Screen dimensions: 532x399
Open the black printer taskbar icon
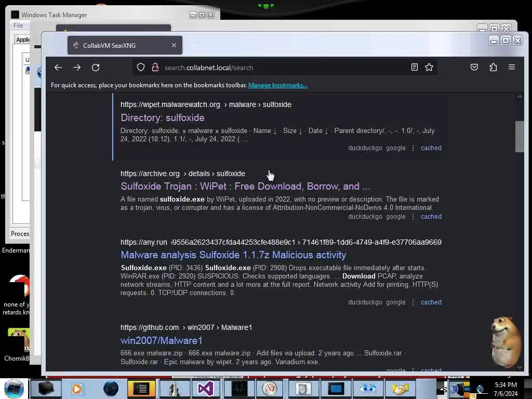(46, 389)
